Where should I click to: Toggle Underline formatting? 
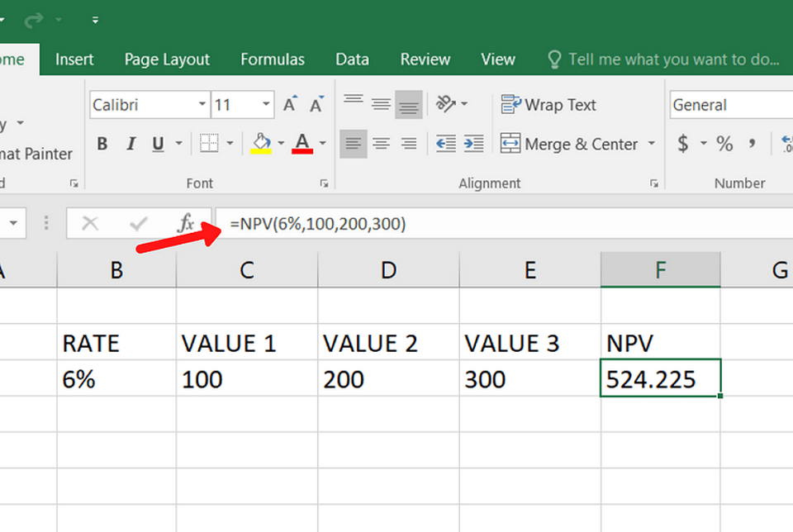pos(159,144)
